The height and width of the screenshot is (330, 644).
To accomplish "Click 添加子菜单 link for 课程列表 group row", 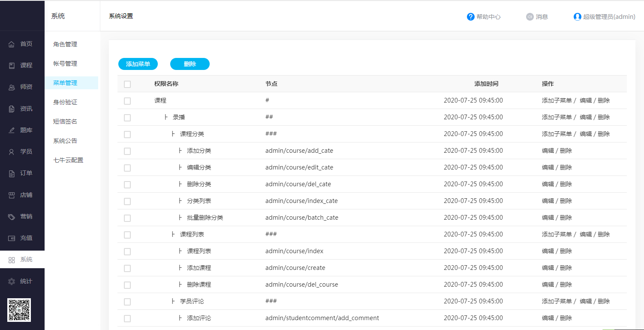I will tap(557, 234).
